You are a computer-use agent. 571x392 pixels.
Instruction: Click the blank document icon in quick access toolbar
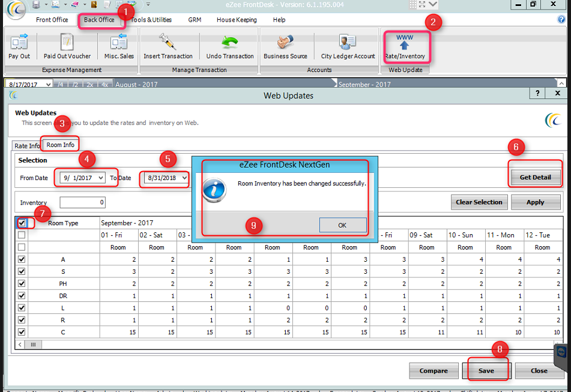(x=107, y=4)
